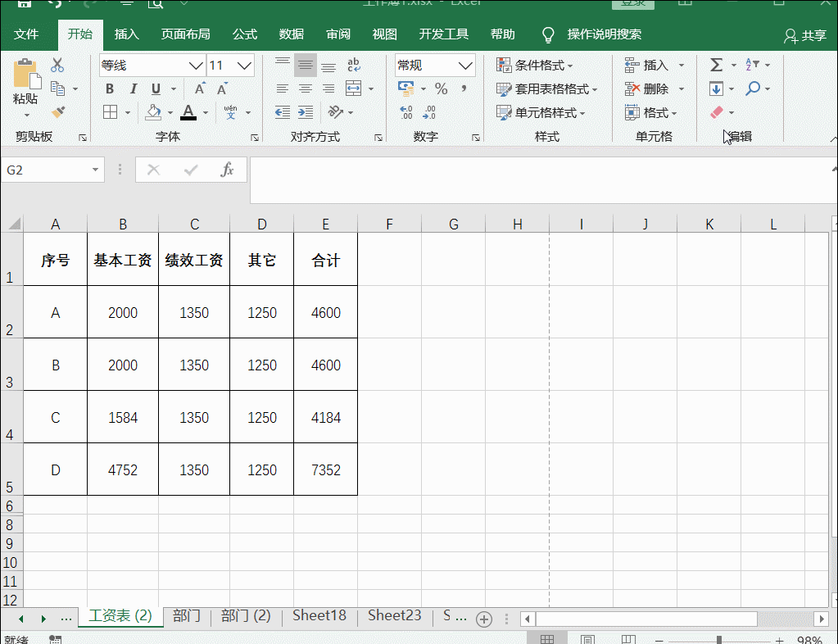The width and height of the screenshot is (838, 644).
Task: Click the Copy icon in clipboard group
Action: [57, 88]
